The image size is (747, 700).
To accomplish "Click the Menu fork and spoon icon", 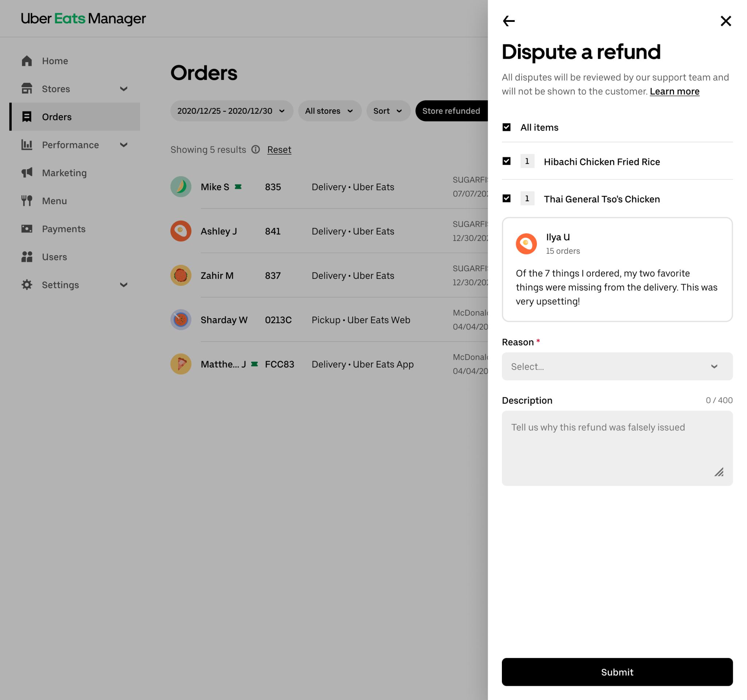I will click(27, 201).
